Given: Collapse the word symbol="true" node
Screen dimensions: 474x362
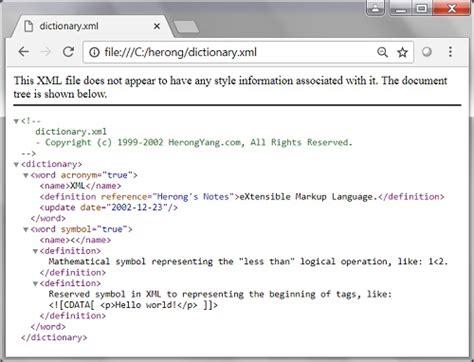Looking at the screenshot, I should [x=26, y=229].
